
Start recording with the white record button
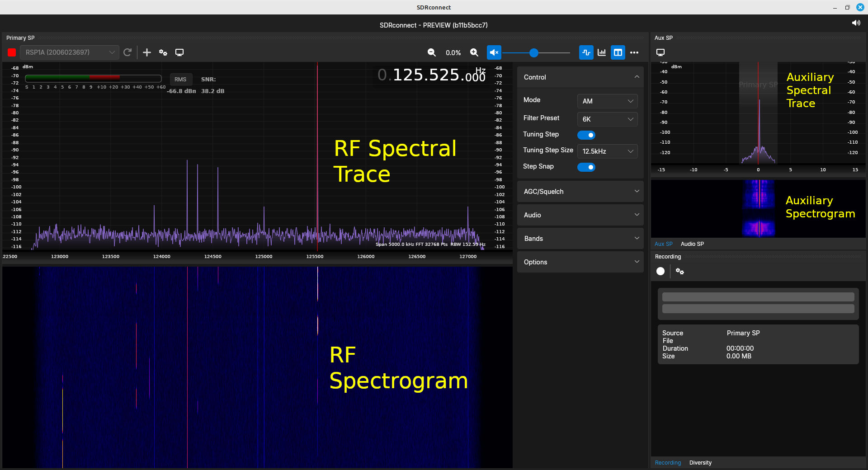click(x=660, y=271)
